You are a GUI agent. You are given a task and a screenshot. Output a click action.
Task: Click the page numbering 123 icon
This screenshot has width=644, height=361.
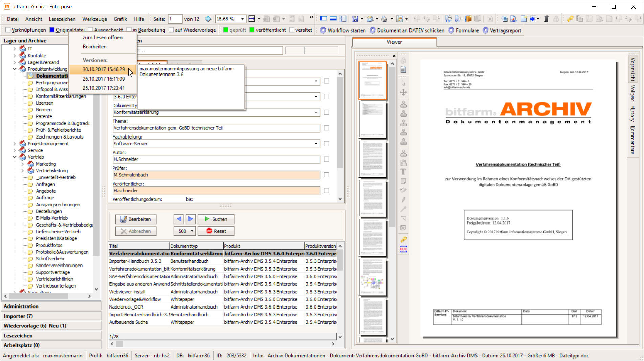tap(458, 19)
